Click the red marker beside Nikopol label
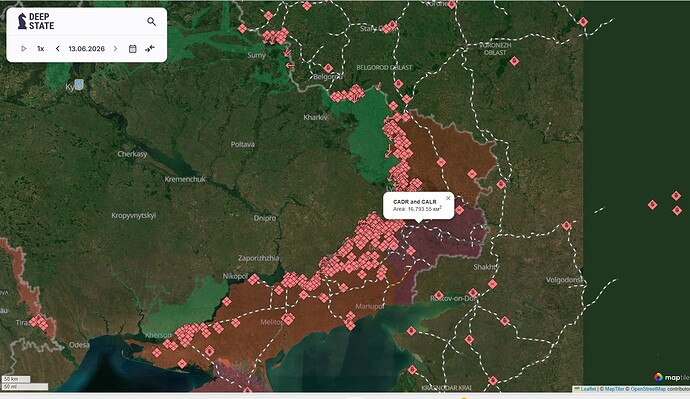The width and height of the screenshot is (690, 399). click(x=253, y=279)
